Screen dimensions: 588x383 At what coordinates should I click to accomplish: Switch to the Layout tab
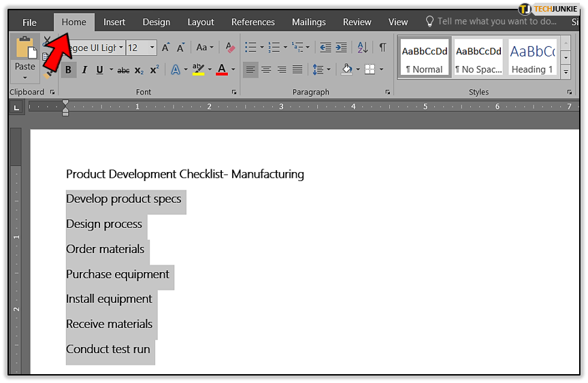(x=201, y=22)
